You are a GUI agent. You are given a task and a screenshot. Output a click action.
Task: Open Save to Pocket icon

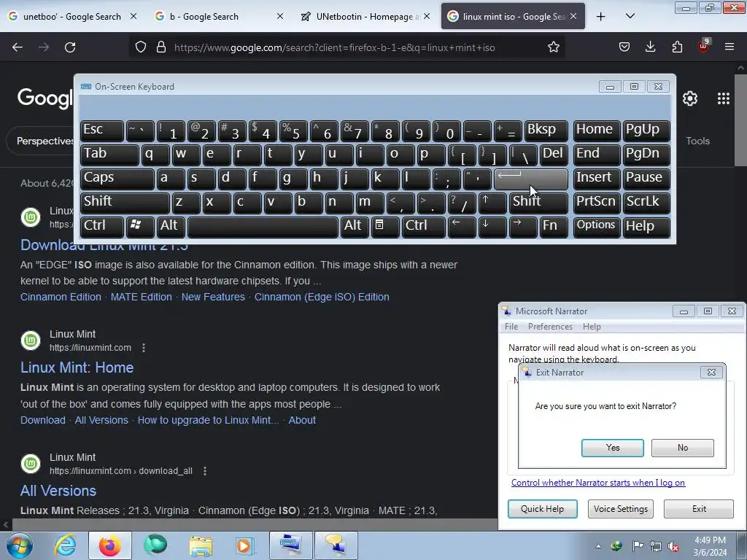(x=624, y=47)
